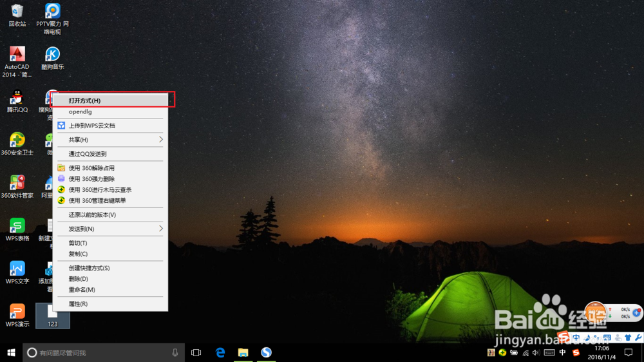
Task: Click the touch keyboard tray icon
Action: pos(549,352)
